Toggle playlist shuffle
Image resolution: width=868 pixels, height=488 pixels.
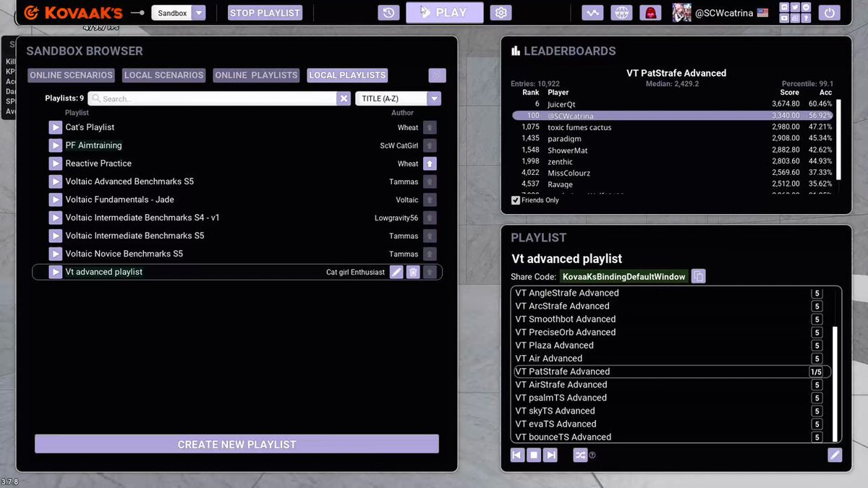(x=580, y=455)
